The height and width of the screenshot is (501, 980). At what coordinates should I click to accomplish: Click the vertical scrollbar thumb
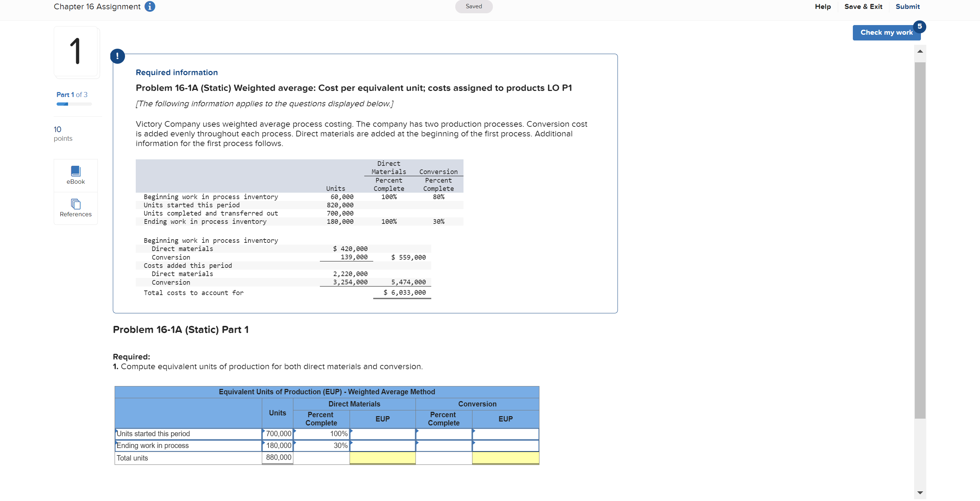(x=919, y=240)
